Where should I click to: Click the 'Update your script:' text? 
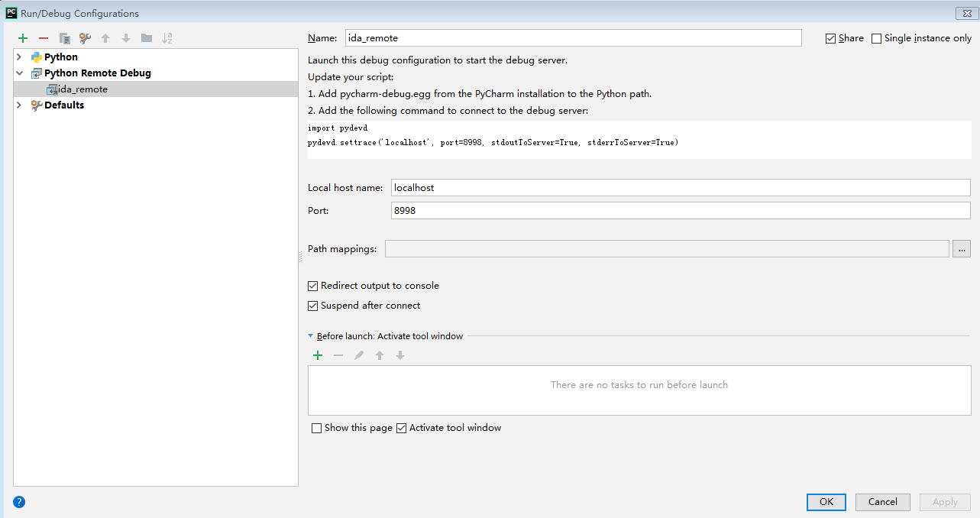351,77
